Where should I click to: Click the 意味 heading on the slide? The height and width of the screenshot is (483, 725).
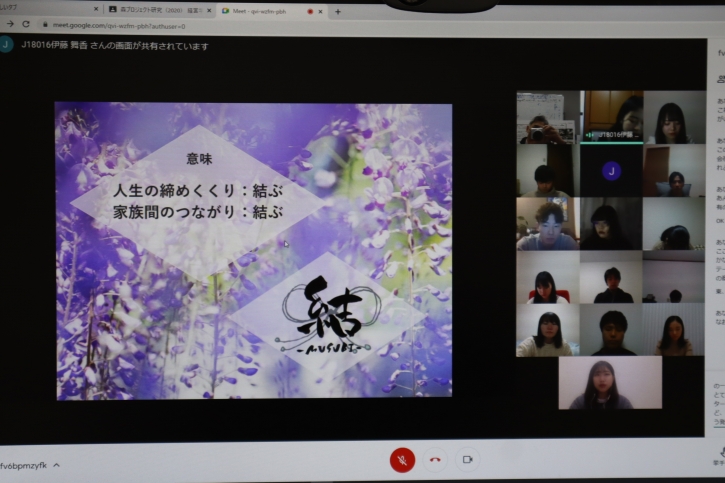point(199,159)
